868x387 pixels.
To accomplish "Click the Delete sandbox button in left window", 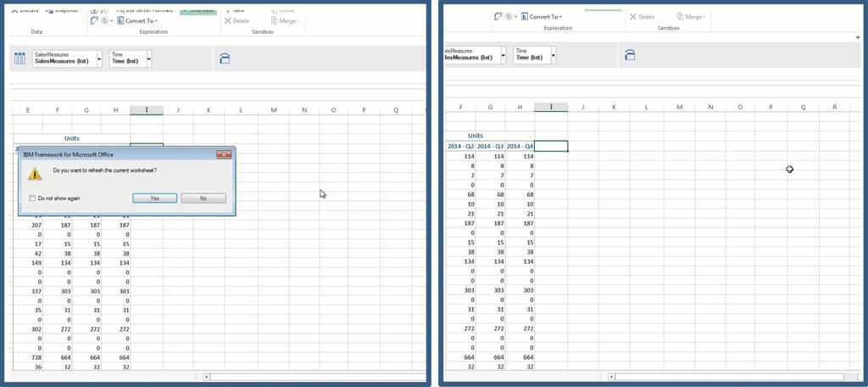I will (x=236, y=21).
